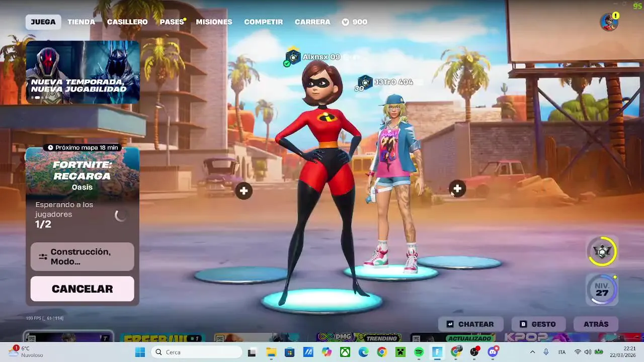Click the Cerca taskbar search box
This screenshot has width=644, height=362.
click(x=196, y=352)
